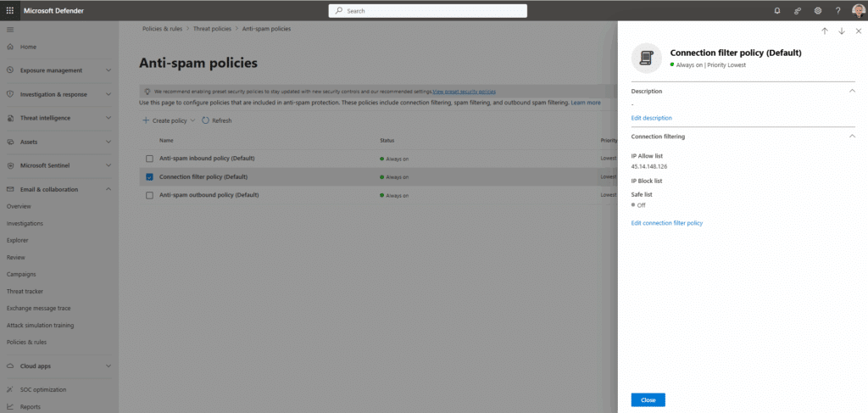Check the Anti-spam inbound policy checkbox
This screenshot has width=868, height=413.
(x=149, y=159)
